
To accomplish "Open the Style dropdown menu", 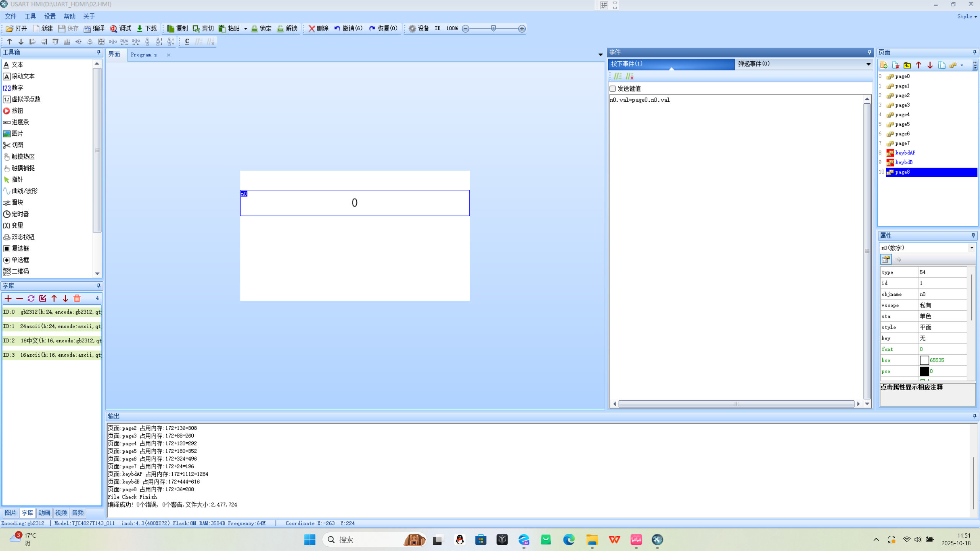I will pyautogui.click(x=967, y=16).
